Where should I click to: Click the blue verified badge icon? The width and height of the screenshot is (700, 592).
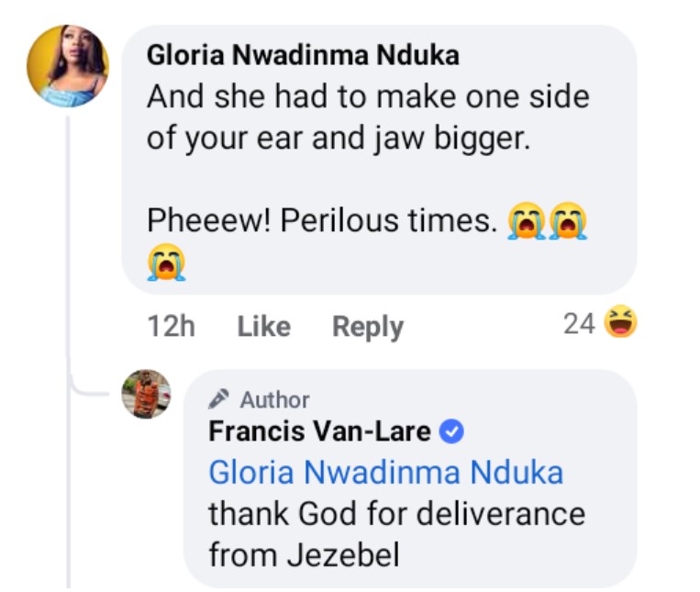[x=452, y=430]
